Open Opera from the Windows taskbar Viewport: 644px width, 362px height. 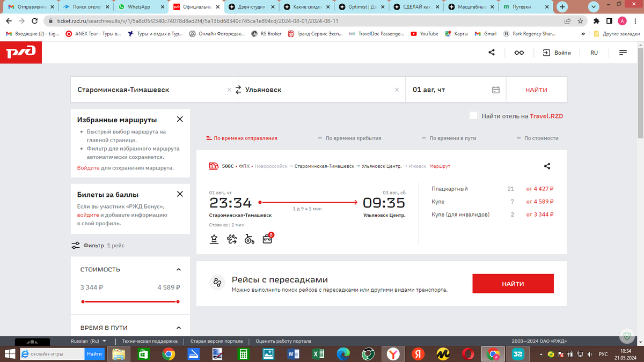click(467, 354)
